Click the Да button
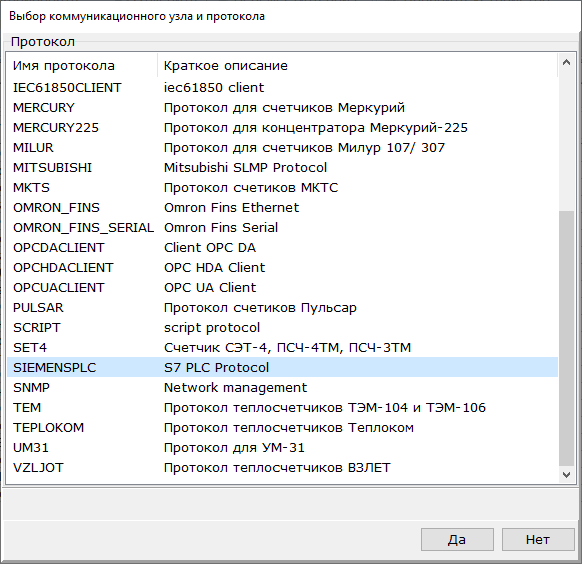Image resolution: width=582 pixels, height=564 pixels. 457,539
